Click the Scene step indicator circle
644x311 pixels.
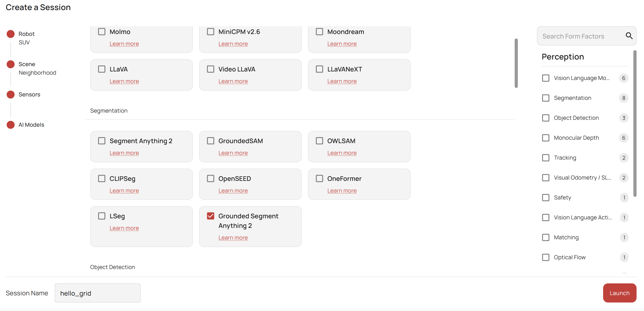point(11,64)
